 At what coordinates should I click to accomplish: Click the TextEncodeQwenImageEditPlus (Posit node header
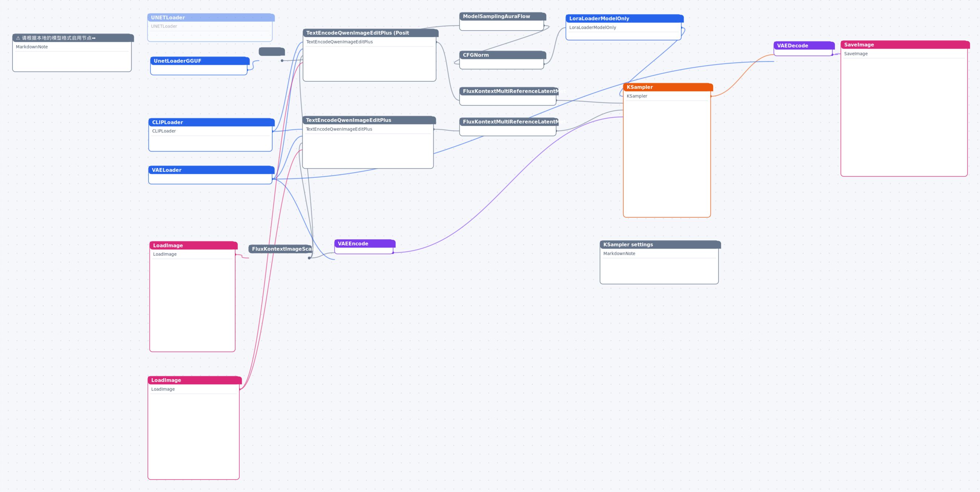point(370,33)
